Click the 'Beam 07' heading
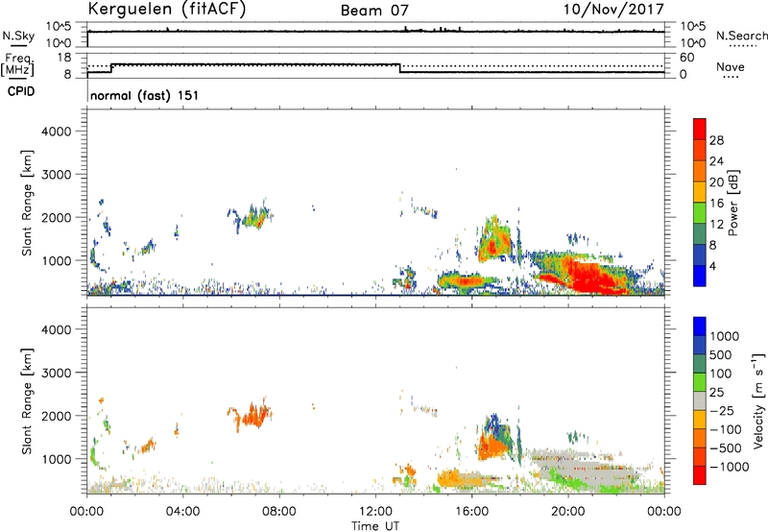Viewport: 768px width, 532px height. [374, 11]
